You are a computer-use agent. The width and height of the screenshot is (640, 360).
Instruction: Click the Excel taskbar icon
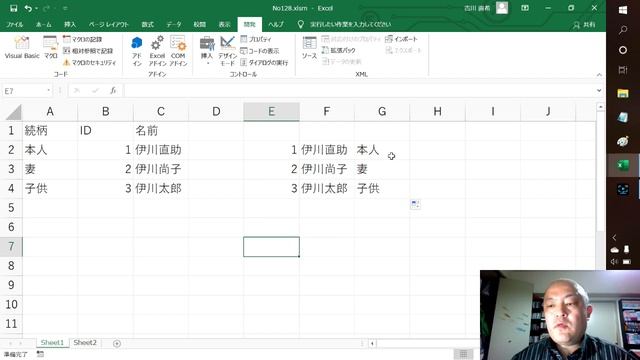623,165
